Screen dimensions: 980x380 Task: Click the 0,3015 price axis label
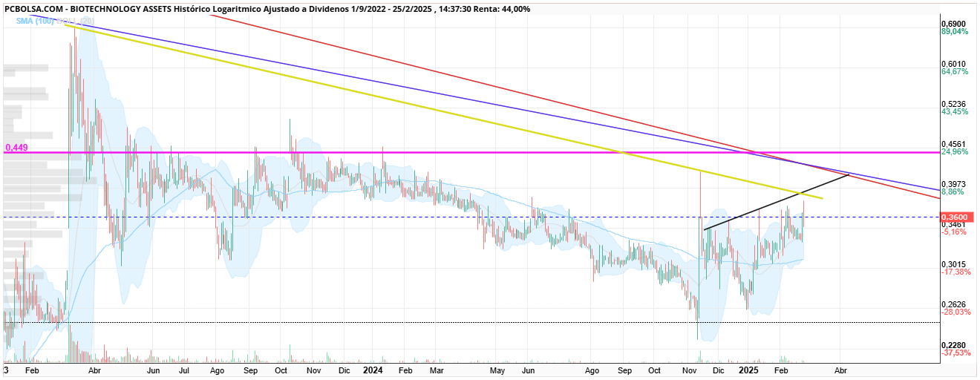tap(954, 264)
